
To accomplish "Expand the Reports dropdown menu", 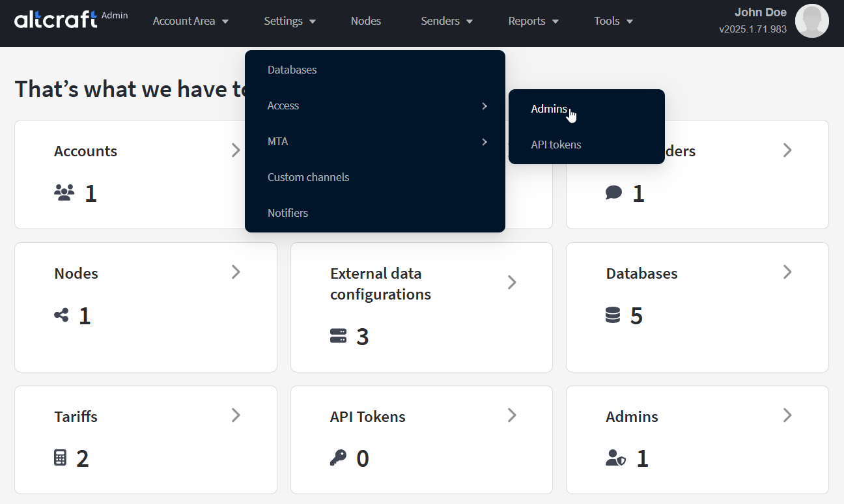I will click(x=533, y=21).
